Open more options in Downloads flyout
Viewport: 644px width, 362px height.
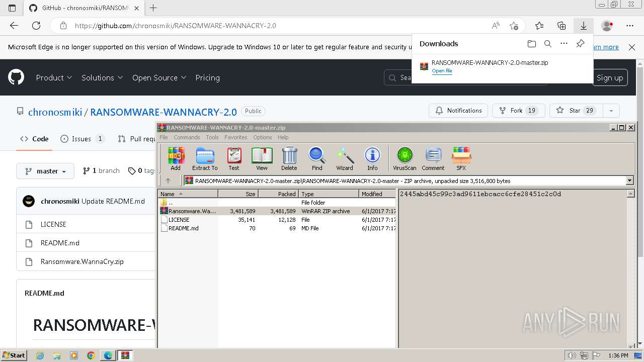(564, 44)
